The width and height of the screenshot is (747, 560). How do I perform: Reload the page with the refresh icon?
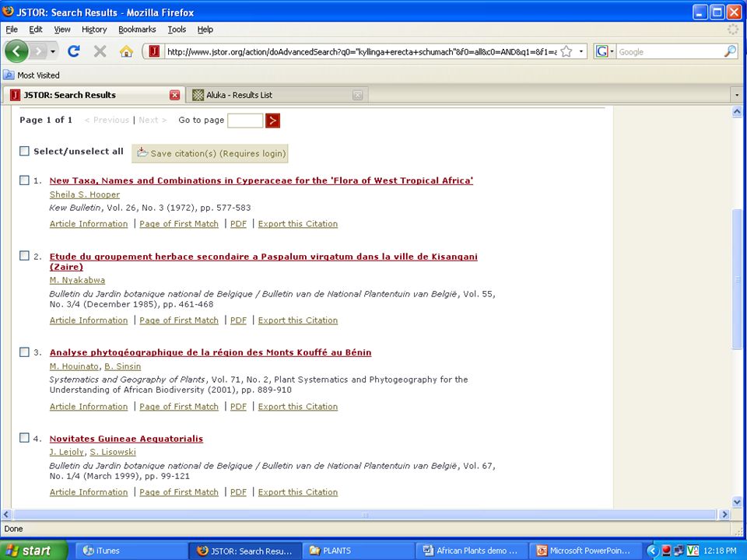pos(73,51)
